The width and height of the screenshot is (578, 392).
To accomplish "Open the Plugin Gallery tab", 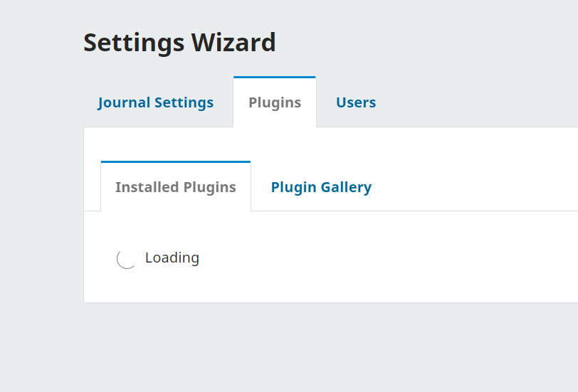I will 321,187.
